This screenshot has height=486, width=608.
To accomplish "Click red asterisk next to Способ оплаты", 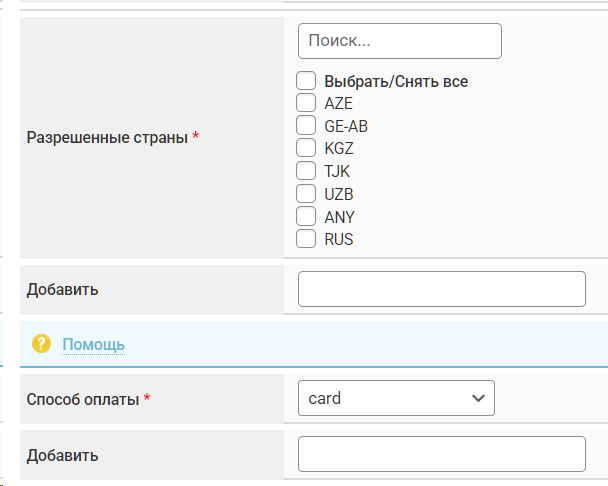I will click(x=147, y=397).
